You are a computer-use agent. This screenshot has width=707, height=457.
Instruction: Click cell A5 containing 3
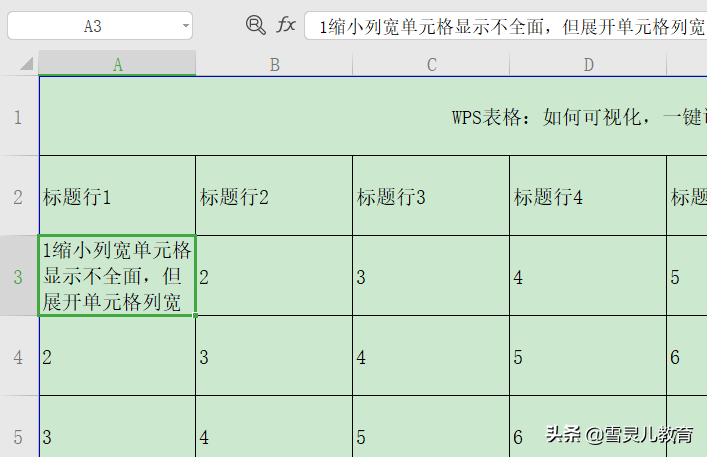pyautogui.click(x=117, y=427)
